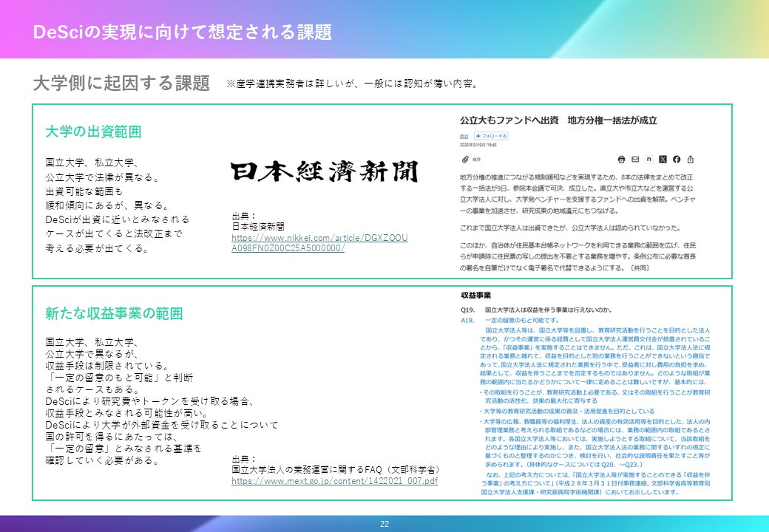
Task: Click the upload share icon in article
Action: pyautogui.click(x=690, y=159)
